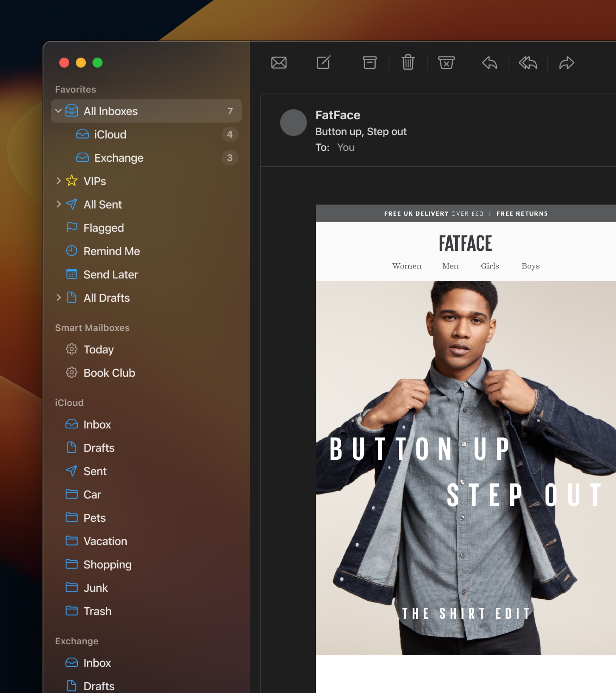Open the Boys link in FatFace email
The width and height of the screenshot is (616, 693).
pyautogui.click(x=531, y=266)
